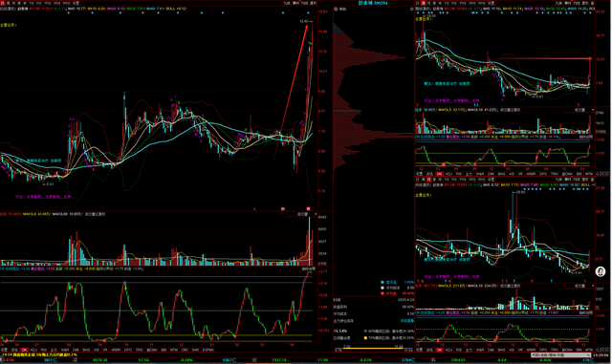Click the yellow cost range bar in the chip panel
The height and width of the screenshot is (364, 612).
click(373, 348)
